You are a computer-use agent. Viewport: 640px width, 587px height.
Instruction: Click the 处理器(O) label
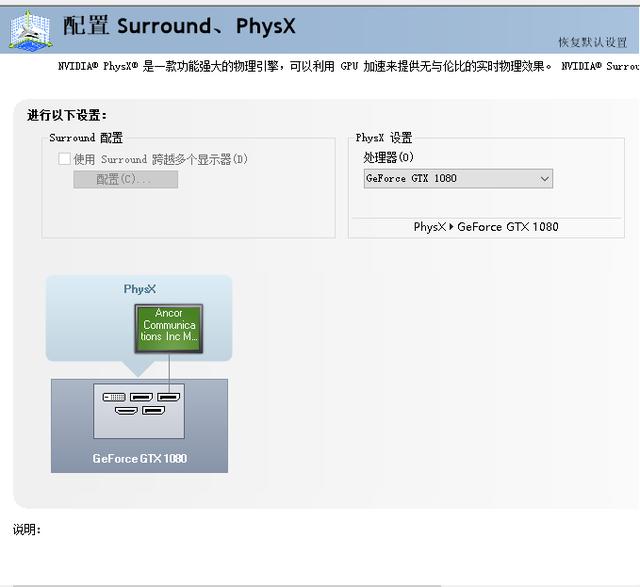pos(388,157)
